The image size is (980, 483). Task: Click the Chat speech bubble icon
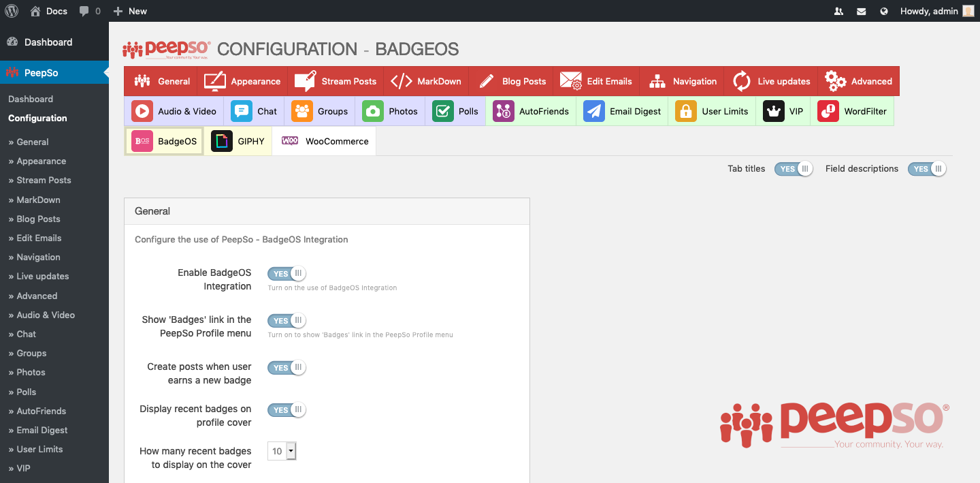click(242, 111)
